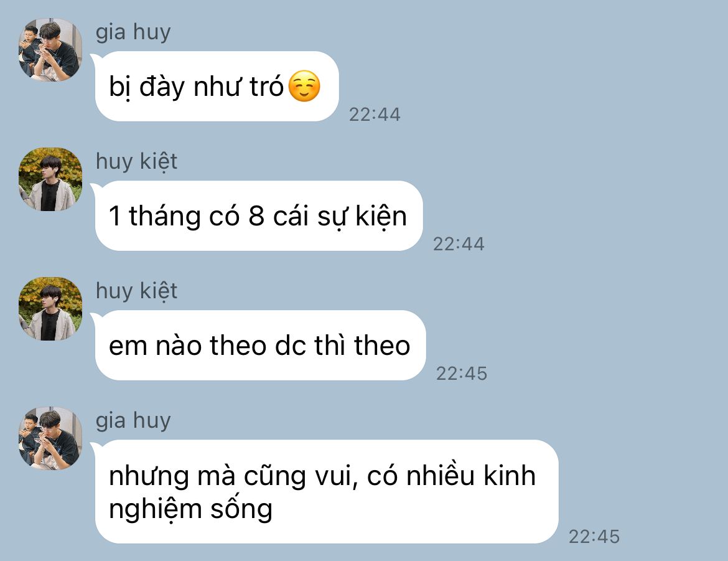Click the word 'tháng' in second bubble
This screenshot has width=728, height=561.
(x=164, y=217)
